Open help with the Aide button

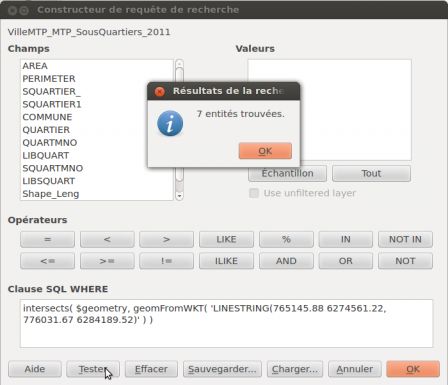pos(35,369)
